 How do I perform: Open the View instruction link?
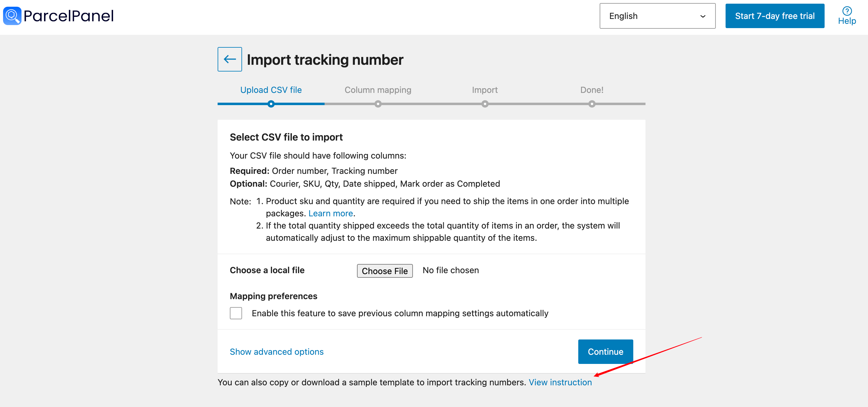pyautogui.click(x=560, y=382)
